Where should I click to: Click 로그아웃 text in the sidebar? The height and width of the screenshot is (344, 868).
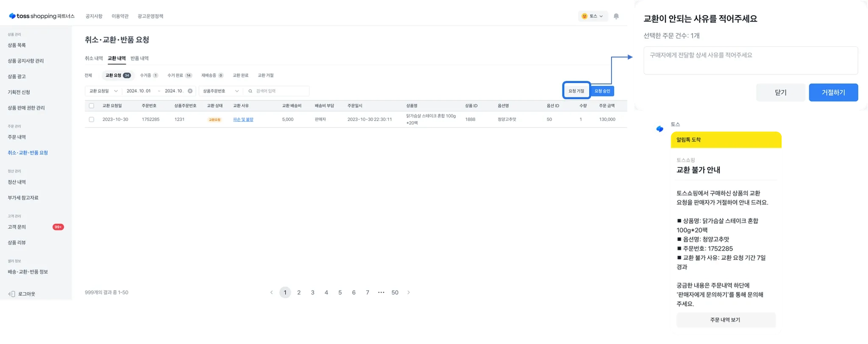click(27, 294)
